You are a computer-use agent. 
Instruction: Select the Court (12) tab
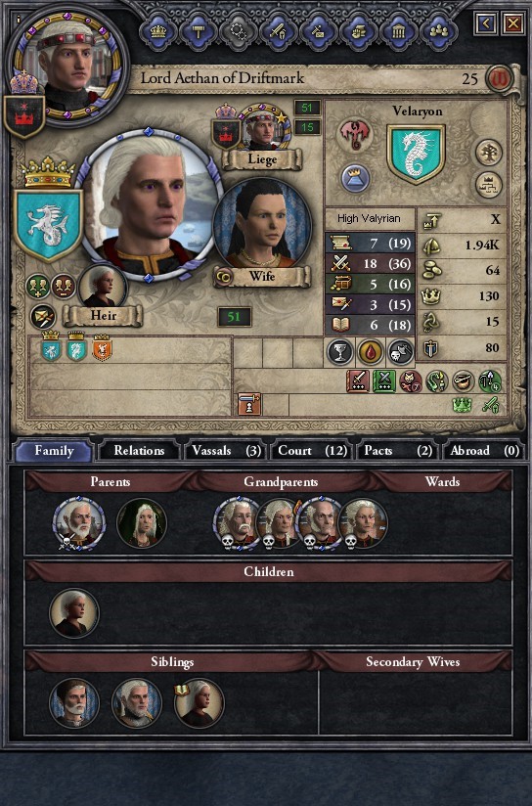click(x=312, y=451)
